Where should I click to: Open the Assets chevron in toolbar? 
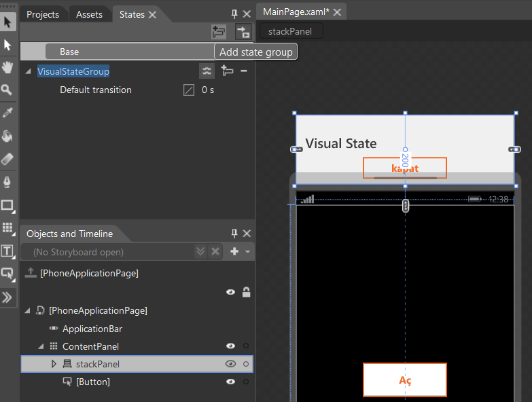coord(7,297)
